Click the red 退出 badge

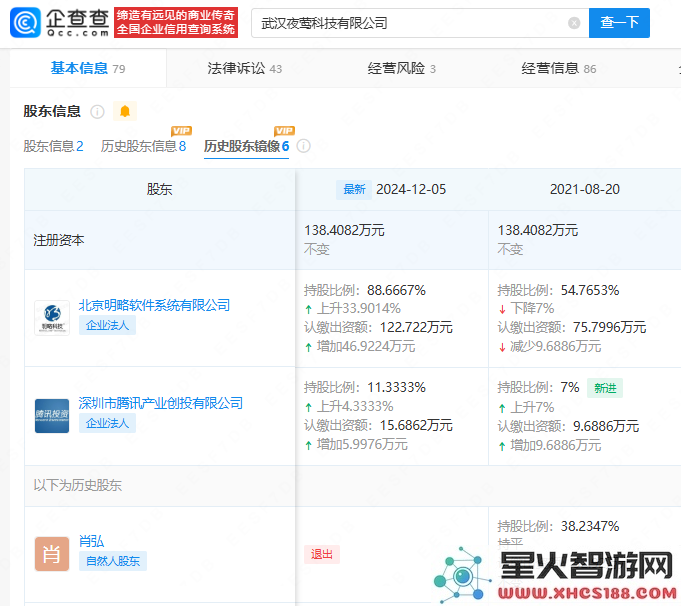pyautogui.click(x=322, y=554)
